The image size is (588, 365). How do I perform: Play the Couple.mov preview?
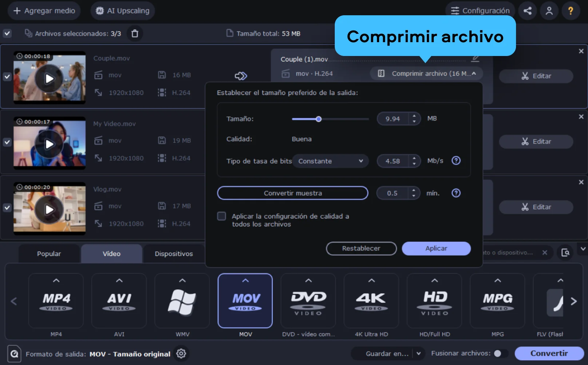point(49,79)
